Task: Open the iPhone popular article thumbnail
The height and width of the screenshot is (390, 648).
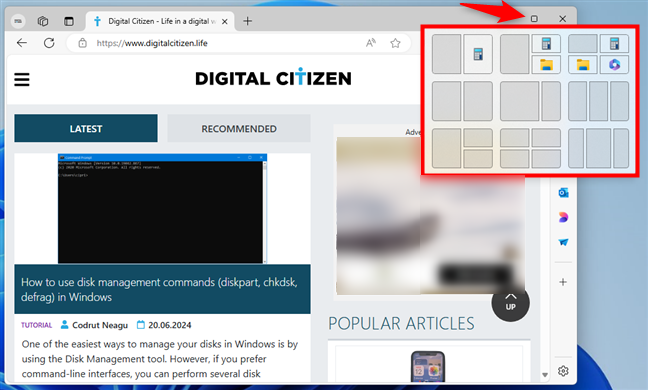Action: 428,366
